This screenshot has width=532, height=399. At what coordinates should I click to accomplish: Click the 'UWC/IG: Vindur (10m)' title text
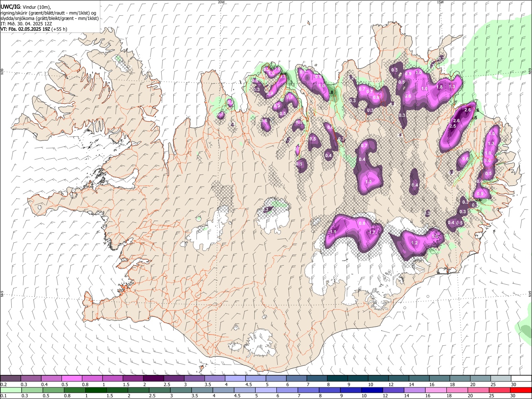[x=26, y=7]
